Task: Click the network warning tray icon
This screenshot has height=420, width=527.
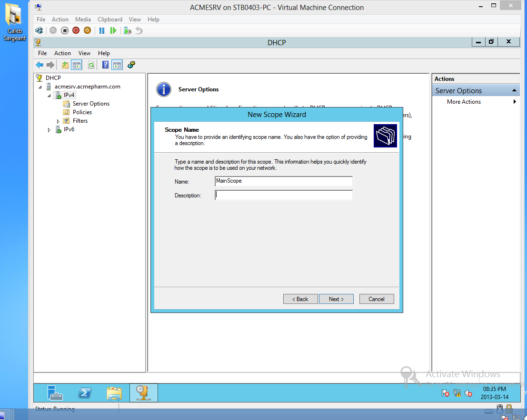Action: [x=457, y=393]
